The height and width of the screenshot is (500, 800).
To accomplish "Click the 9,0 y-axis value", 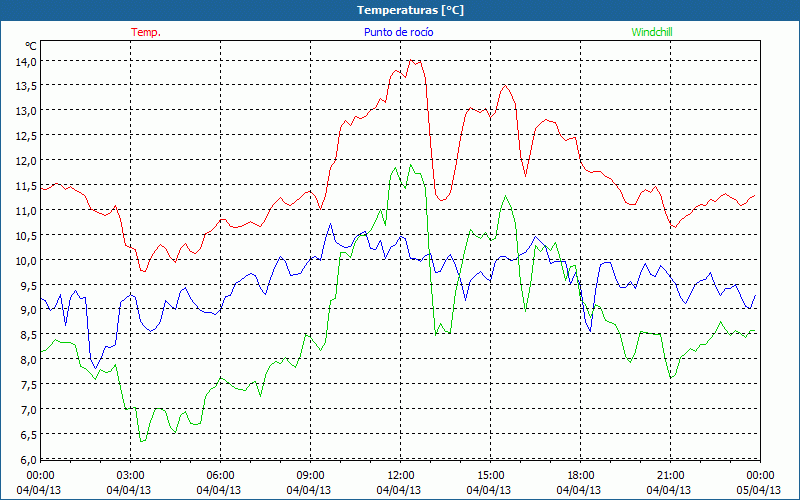I will click(29, 310).
